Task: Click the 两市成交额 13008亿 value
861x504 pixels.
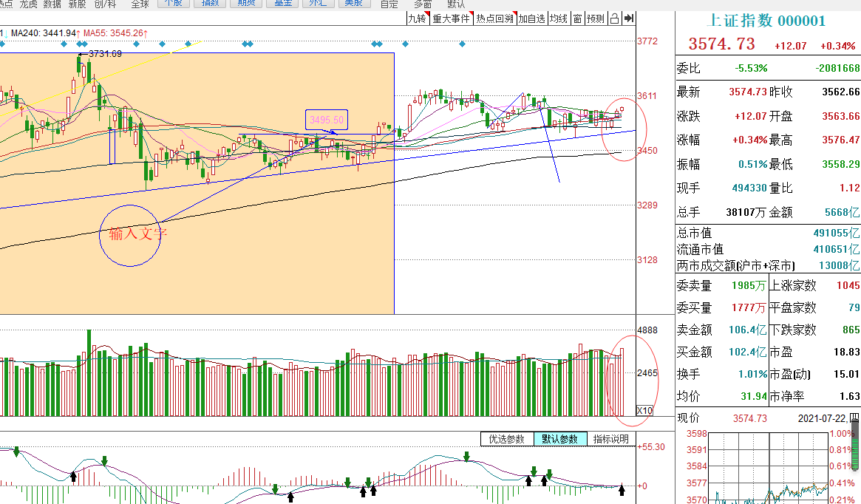Action: 839,266
